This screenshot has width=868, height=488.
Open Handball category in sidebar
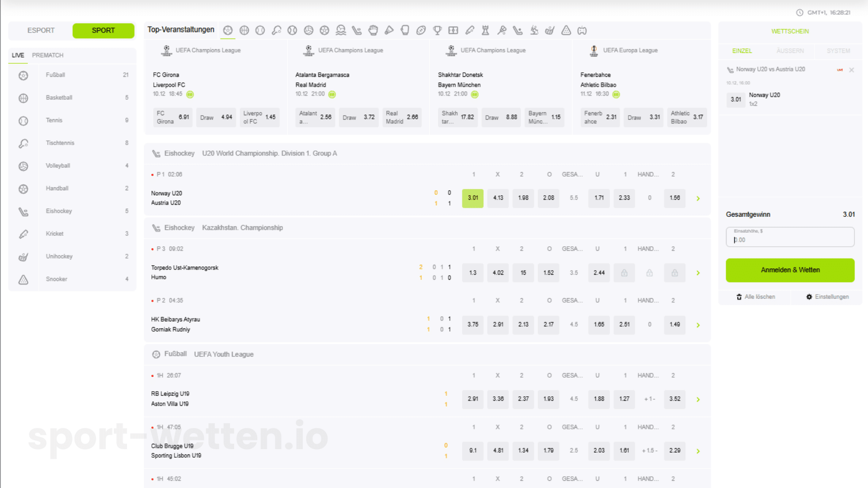[72, 189]
